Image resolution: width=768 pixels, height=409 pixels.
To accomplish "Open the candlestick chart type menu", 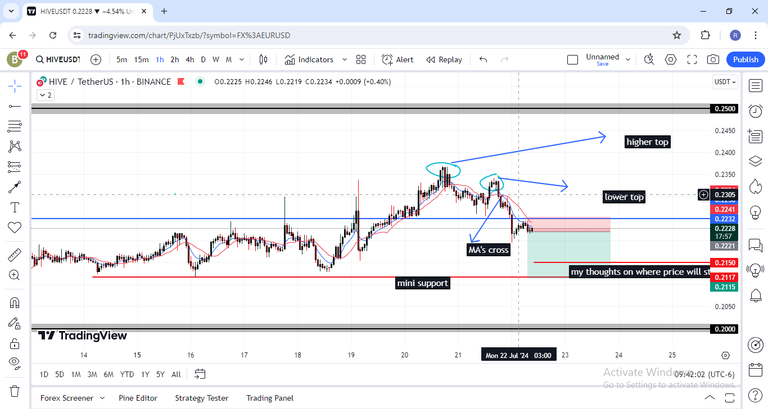I will point(263,60).
